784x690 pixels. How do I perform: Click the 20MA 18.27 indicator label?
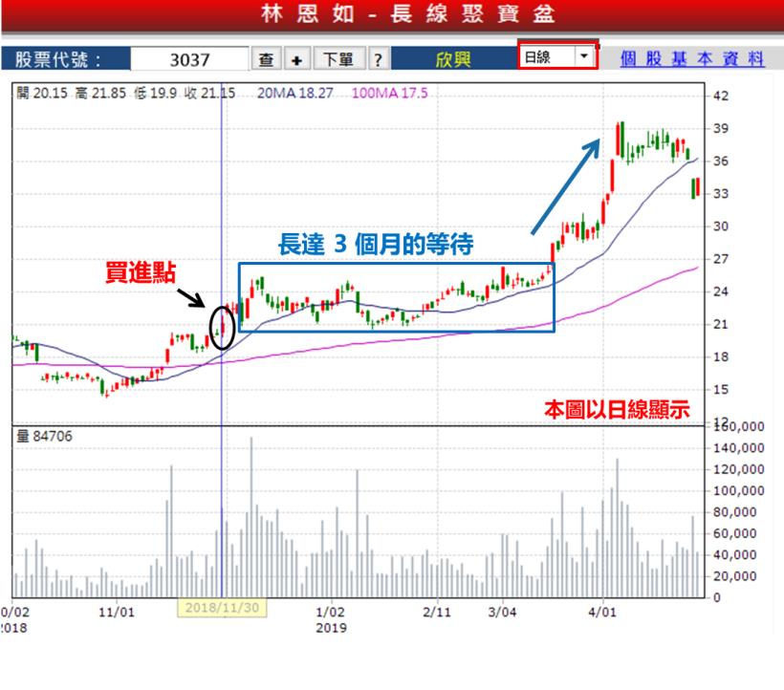pos(295,93)
